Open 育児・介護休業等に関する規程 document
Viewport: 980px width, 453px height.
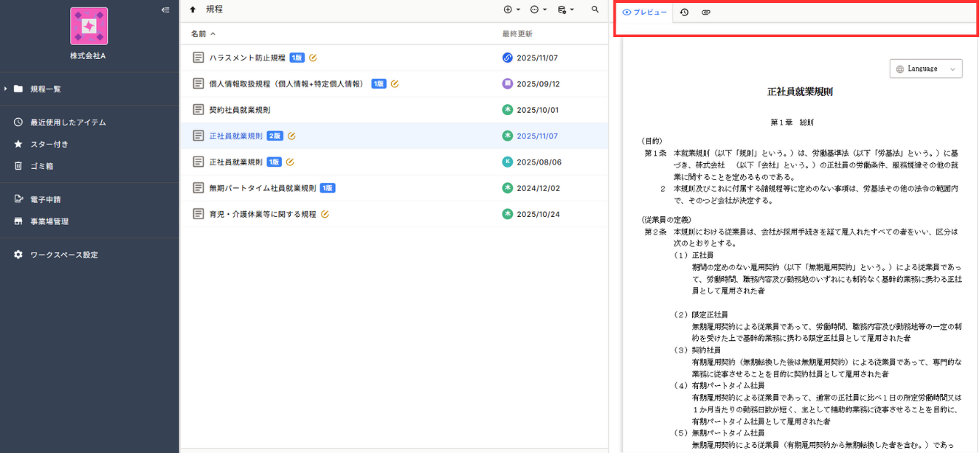[x=262, y=214]
